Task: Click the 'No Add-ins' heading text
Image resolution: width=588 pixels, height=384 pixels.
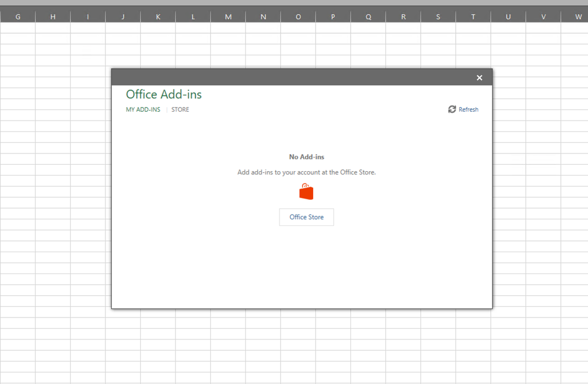Action: [x=307, y=157]
